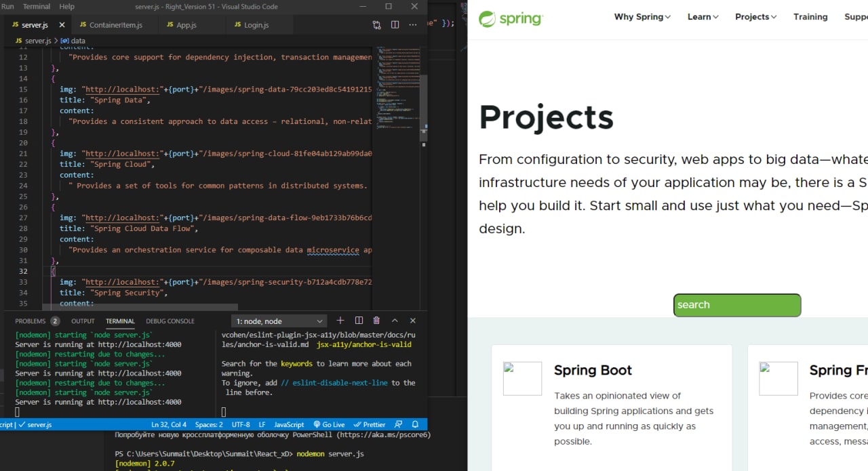868x471 pixels.
Task: Click 'Ln 32, Col 4' in status bar
Action: tap(169, 424)
